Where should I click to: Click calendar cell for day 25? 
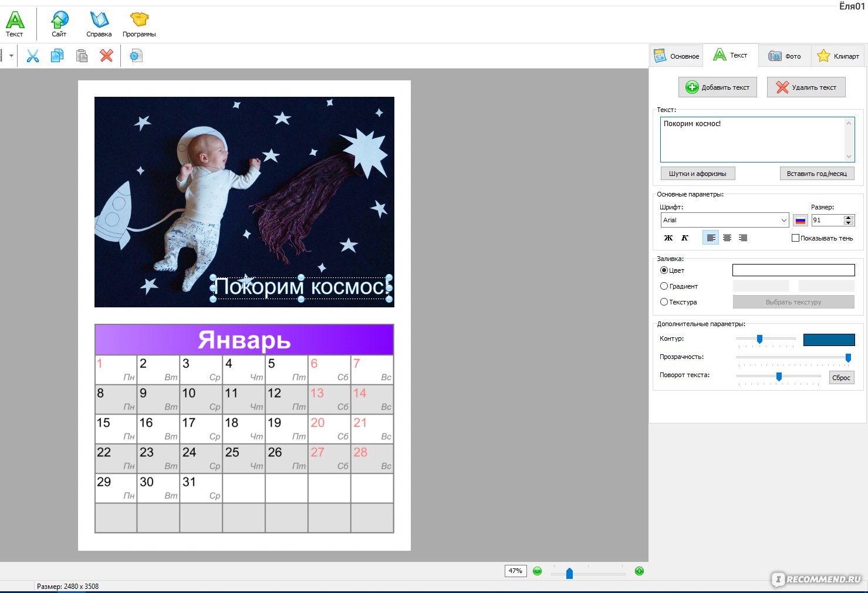click(244, 459)
